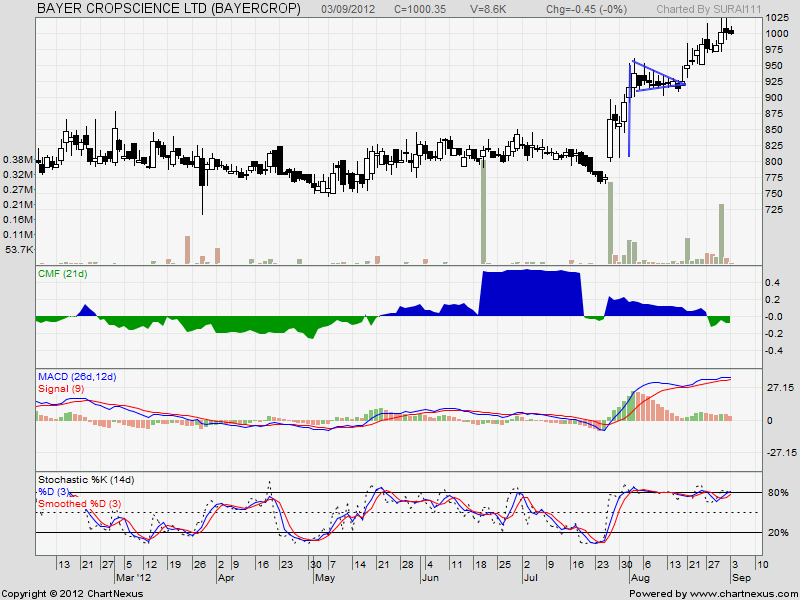Select the May month label
The width and height of the screenshot is (800, 600).
(x=324, y=578)
